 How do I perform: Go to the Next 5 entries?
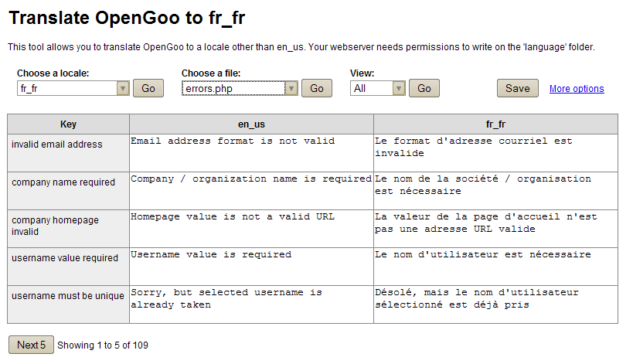(31, 345)
